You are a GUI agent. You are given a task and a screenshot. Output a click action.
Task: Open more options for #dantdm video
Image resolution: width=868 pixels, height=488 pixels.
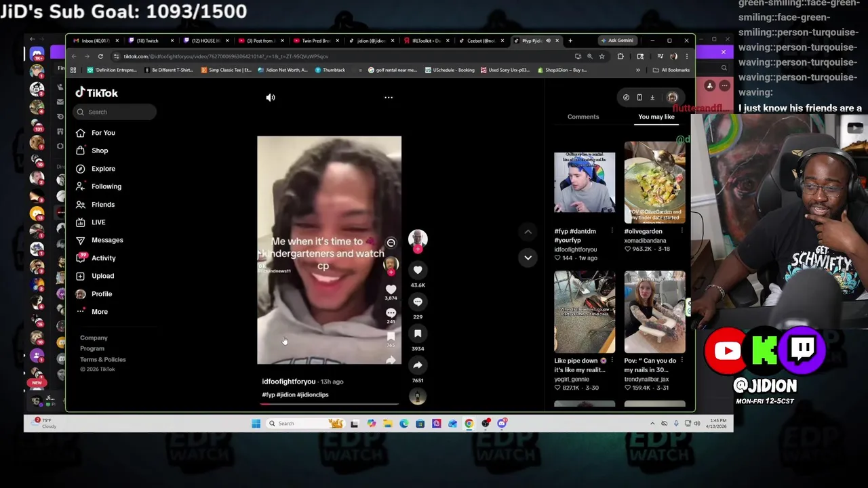(612, 231)
